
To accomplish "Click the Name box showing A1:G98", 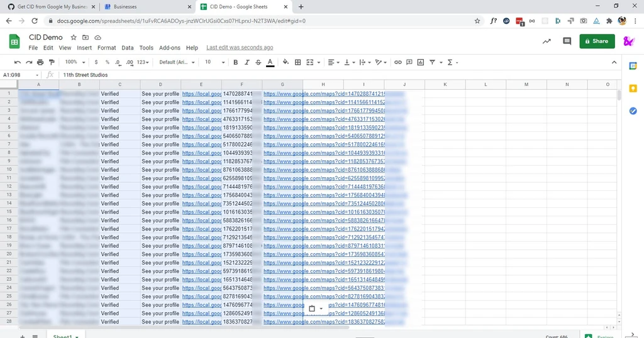I will pos(21,75).
